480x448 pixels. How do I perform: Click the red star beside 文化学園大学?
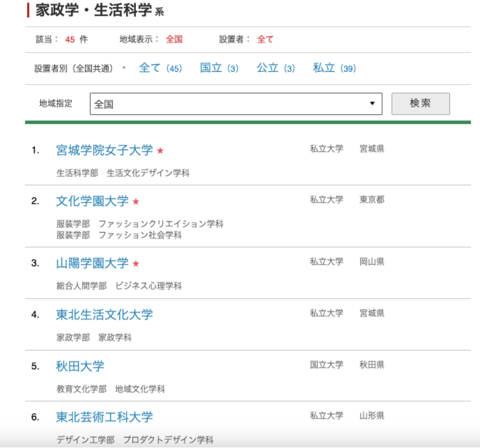[x=136, y=201]
